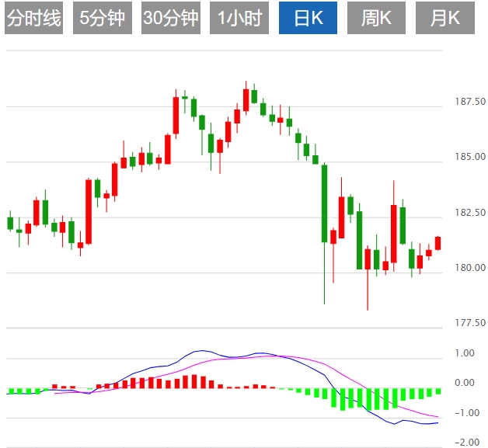Select the 5分钟 interval tab
The width and height of the screenshot is (488, 448).
coord(103,18)
